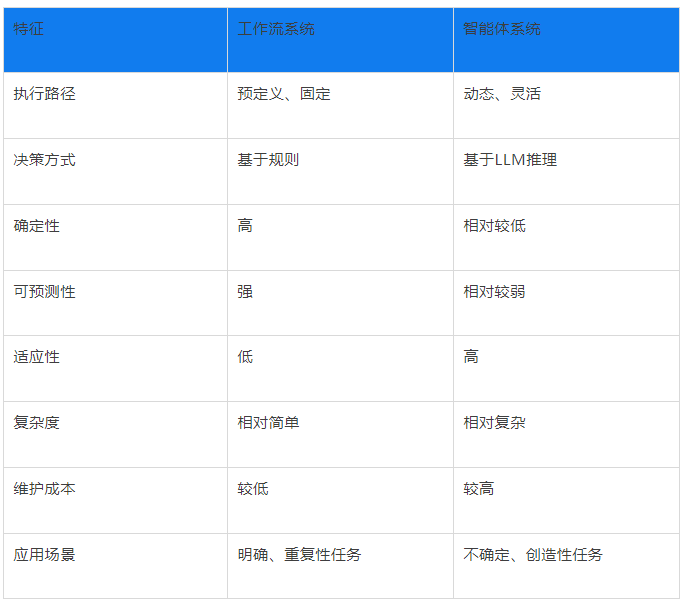Screen dimensions: 686x610
Task: Select the 应用场景 row label
Action: (116, 566)
